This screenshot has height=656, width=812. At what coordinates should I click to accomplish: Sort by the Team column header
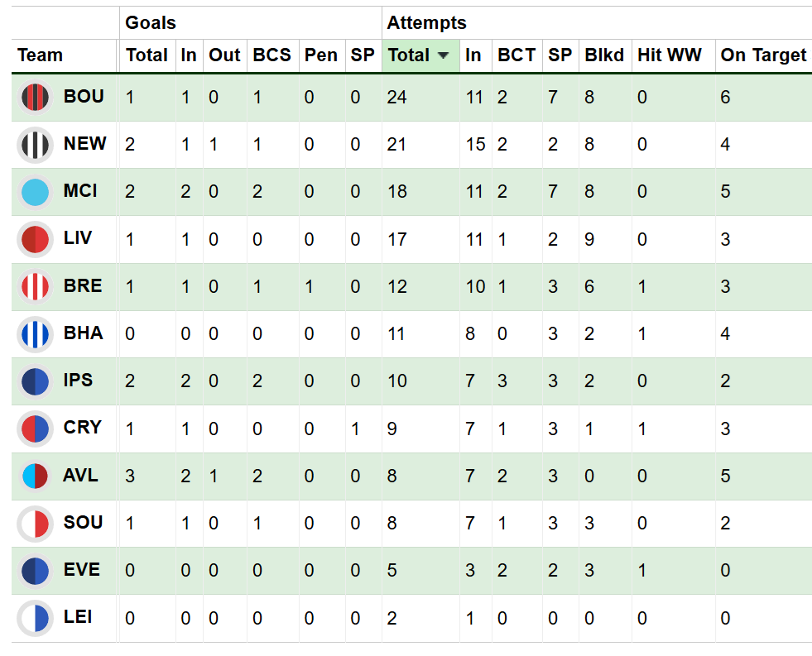pos(41,55)
